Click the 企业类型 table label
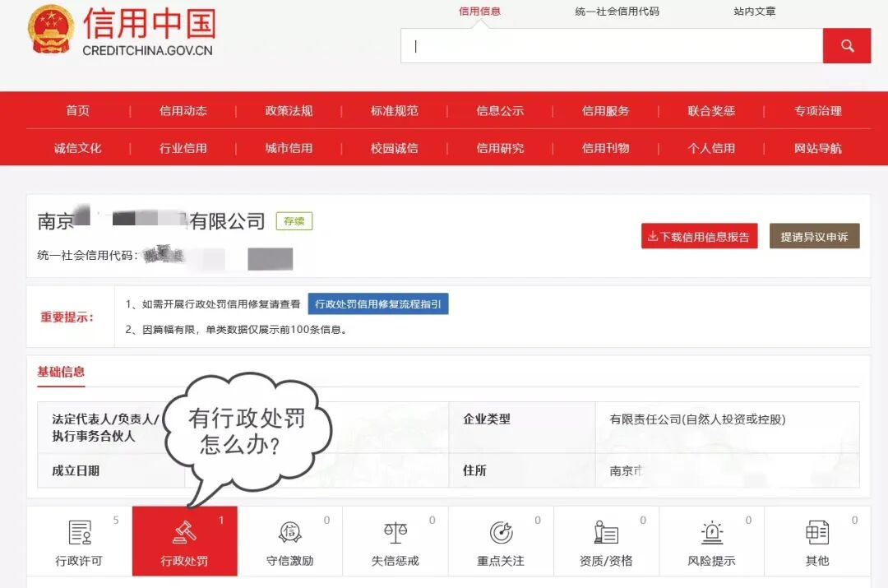 487,419
